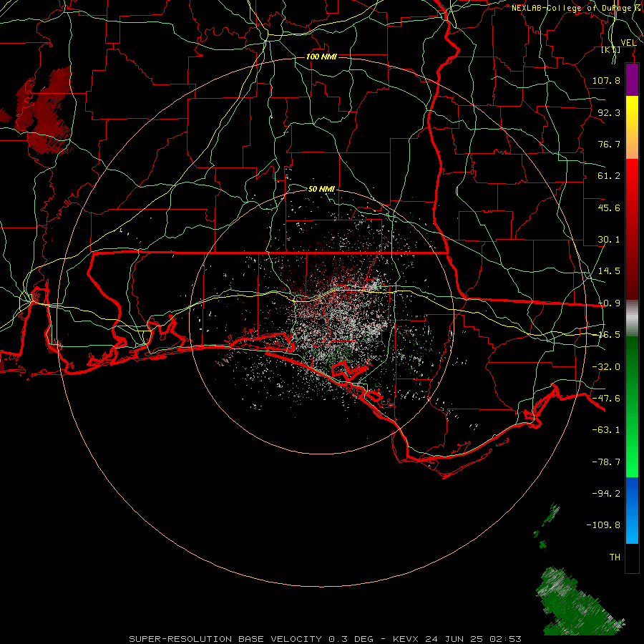Image resolution: width=644 pixels, height=644 pixels.
Task: Click the 30.1 velocity scale value
Action: tap(609, 240)
